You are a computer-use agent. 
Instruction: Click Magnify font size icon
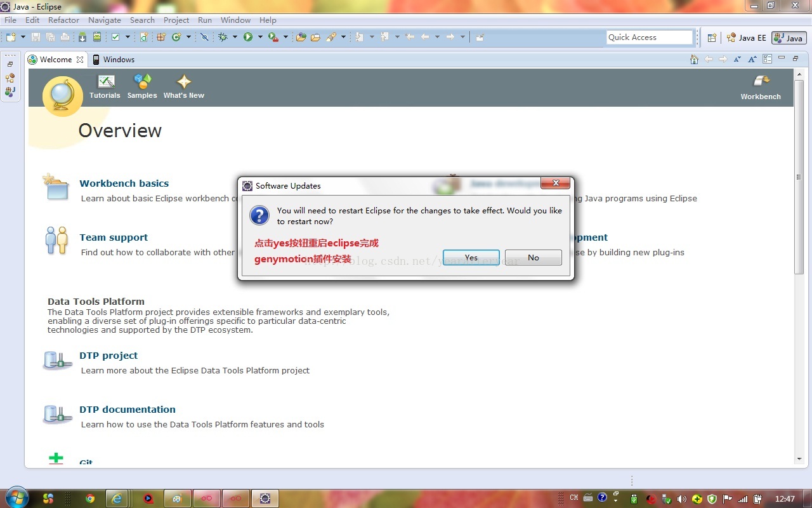coord(752,59)
